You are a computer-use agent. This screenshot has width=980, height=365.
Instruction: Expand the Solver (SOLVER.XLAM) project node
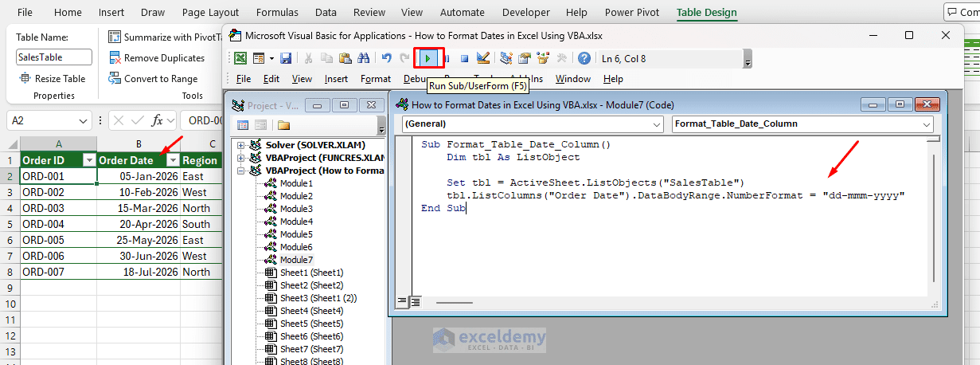pyautogui.click(x=241, y=145)
